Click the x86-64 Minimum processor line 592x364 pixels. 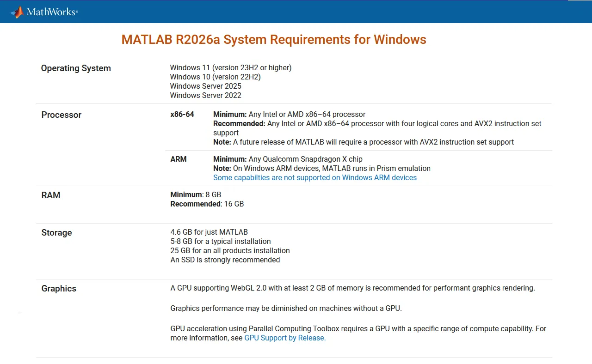(290, 115)
